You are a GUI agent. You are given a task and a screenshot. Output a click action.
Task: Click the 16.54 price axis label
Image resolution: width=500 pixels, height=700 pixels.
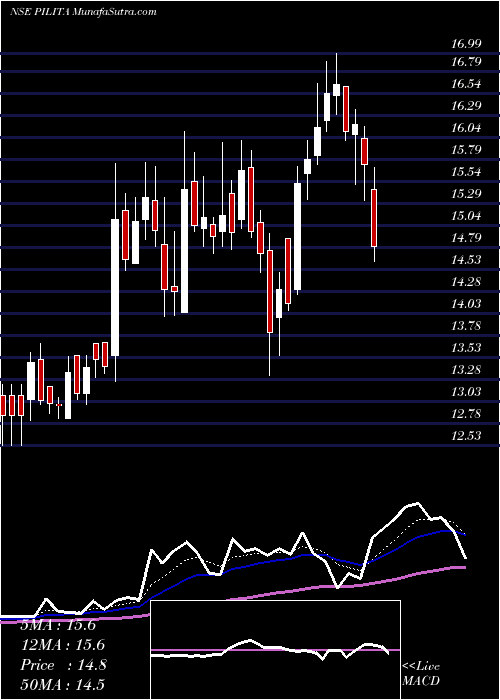466,83
